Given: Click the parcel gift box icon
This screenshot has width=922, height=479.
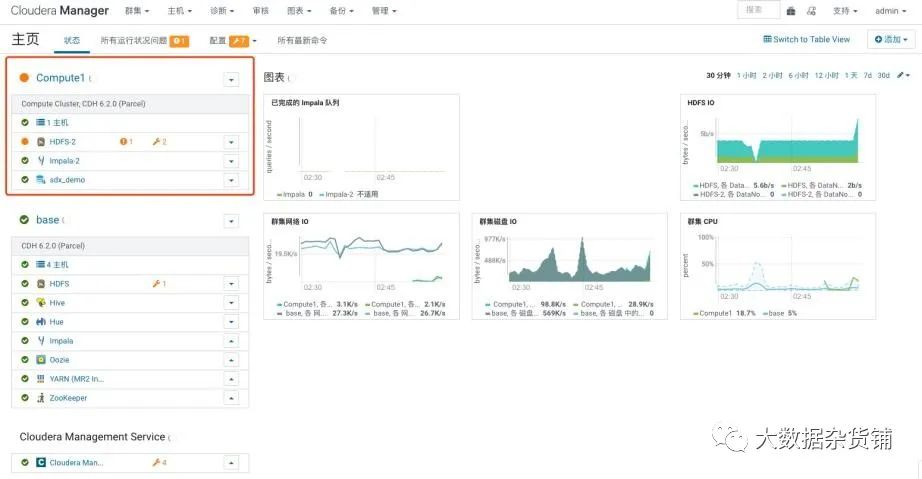Looking at the screenshot, I should pyautogui.click(x=791, y=11).
